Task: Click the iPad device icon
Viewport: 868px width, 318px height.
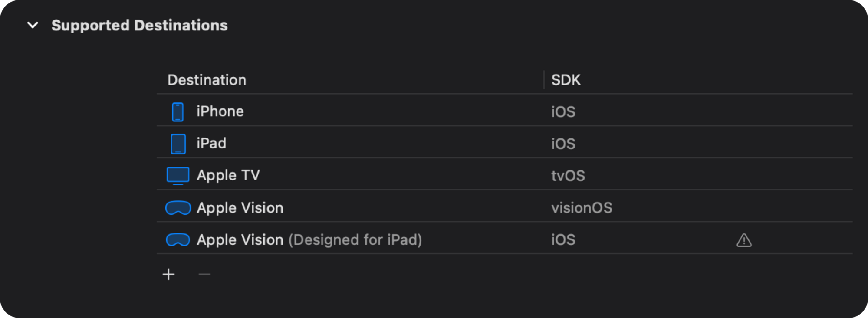Action: click(178, 144)
